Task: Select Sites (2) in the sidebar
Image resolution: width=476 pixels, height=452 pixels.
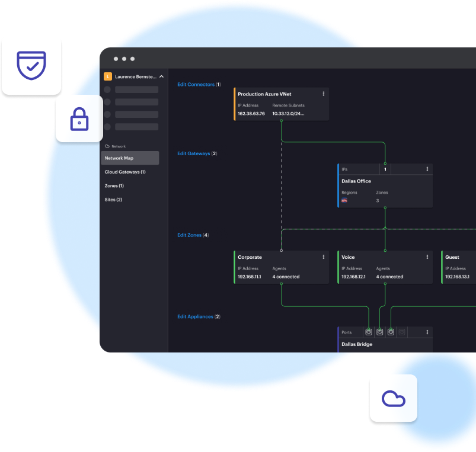Action: tap(113, 200)
